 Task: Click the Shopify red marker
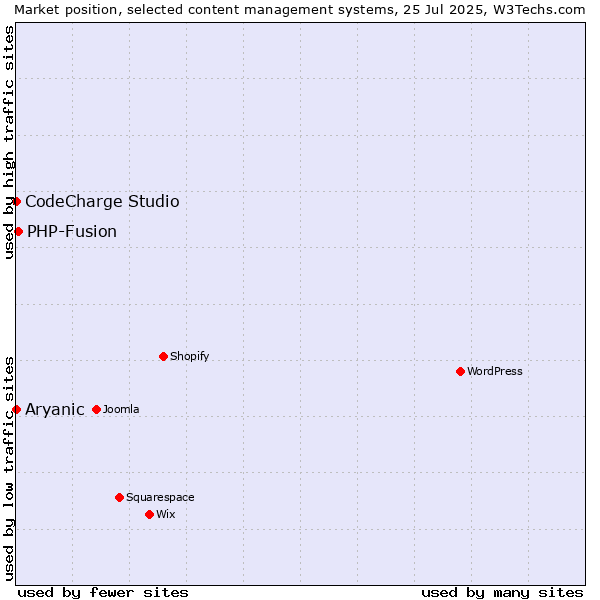click(x=163, y=357)
